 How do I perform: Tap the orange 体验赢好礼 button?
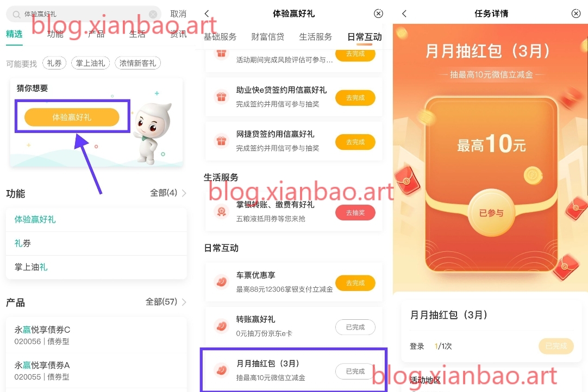click(x=72, y=117)
